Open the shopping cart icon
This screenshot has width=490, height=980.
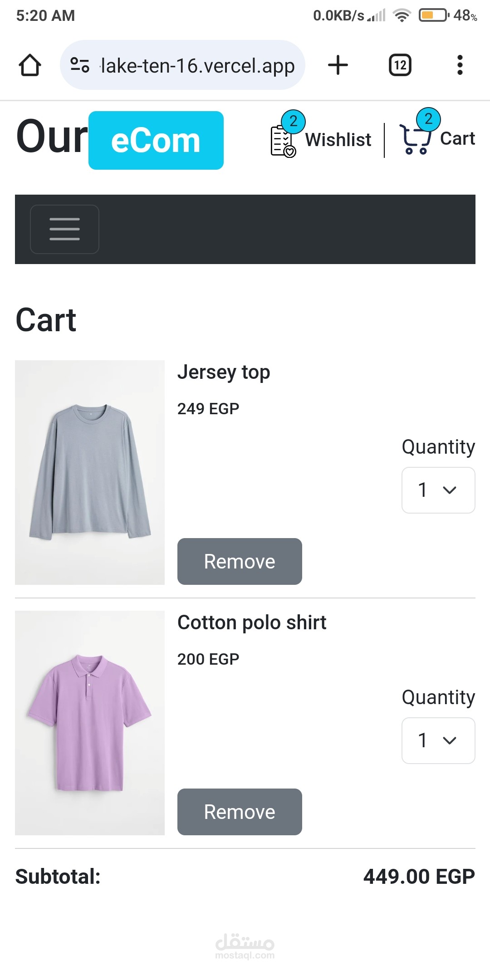415,139
